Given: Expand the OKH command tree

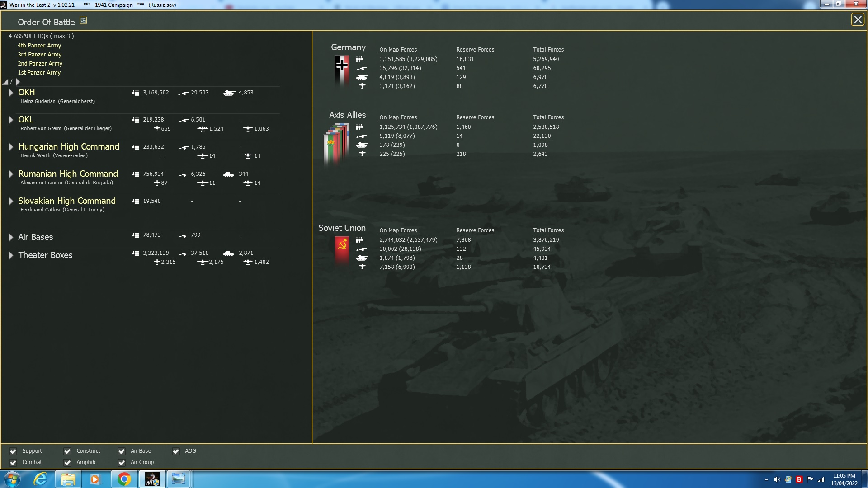Looking at the screenshot, I should point(11,93).
